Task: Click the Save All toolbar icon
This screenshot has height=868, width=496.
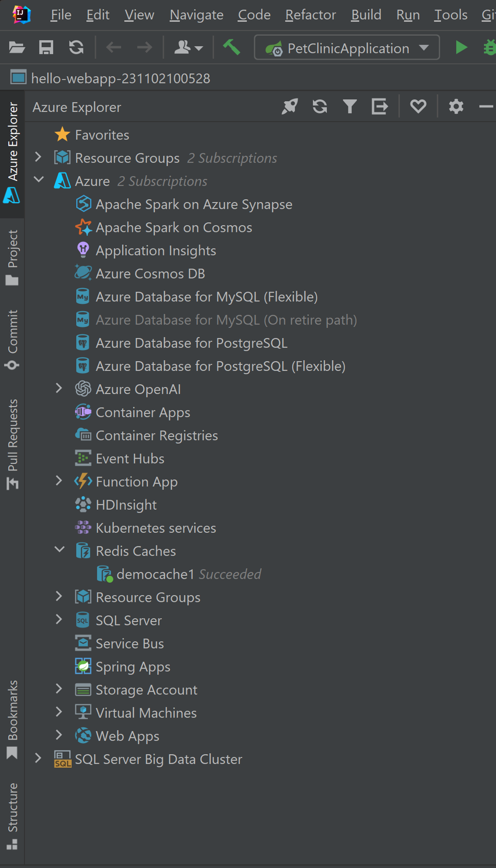Action: coord(46,47)
